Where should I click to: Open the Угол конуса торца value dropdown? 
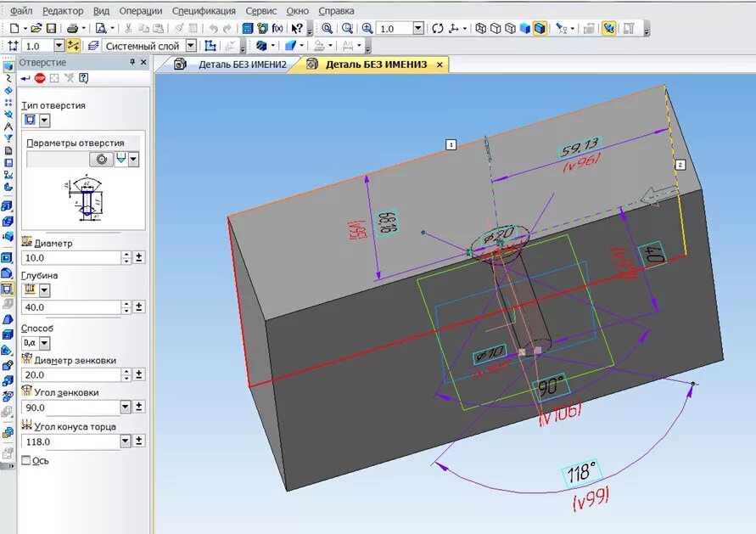point(126,441)
